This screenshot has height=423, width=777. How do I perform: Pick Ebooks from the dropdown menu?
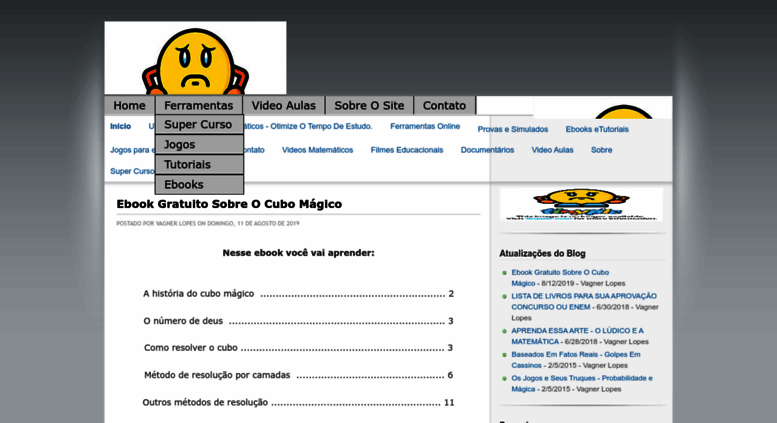199,184
